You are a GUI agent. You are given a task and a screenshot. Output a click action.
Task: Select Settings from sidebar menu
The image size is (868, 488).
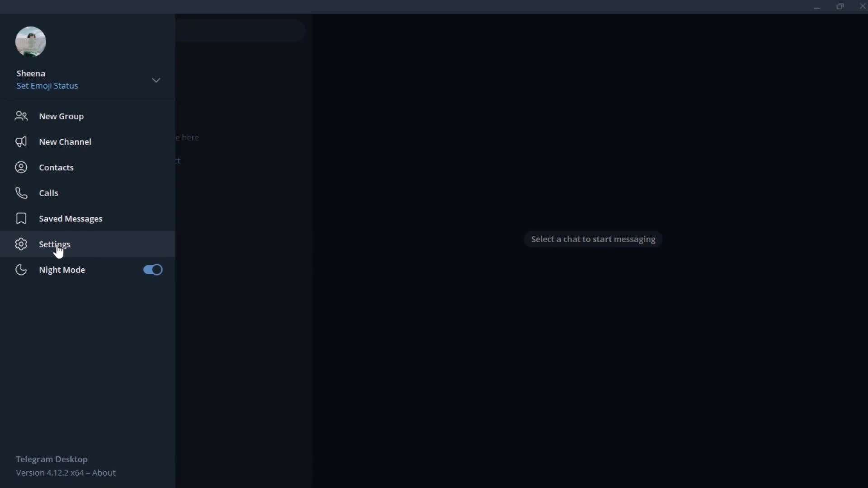pyautogui.click(x=55, y=244)
